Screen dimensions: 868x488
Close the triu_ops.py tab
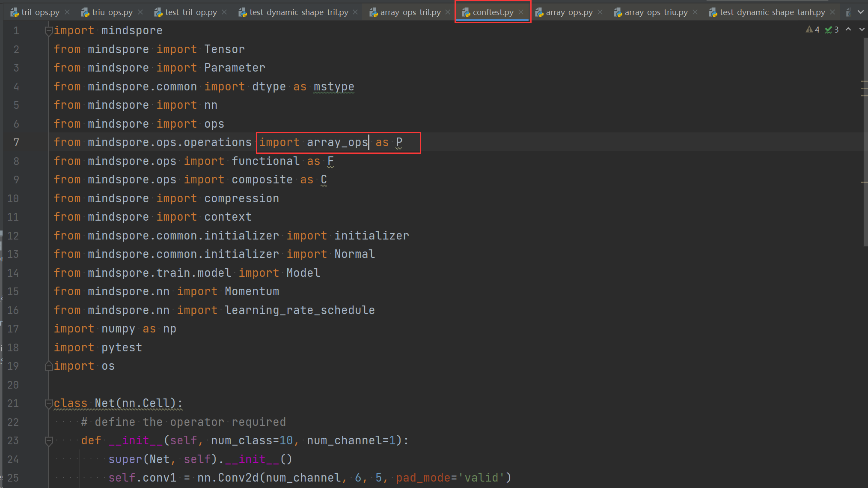click(140, 12)
